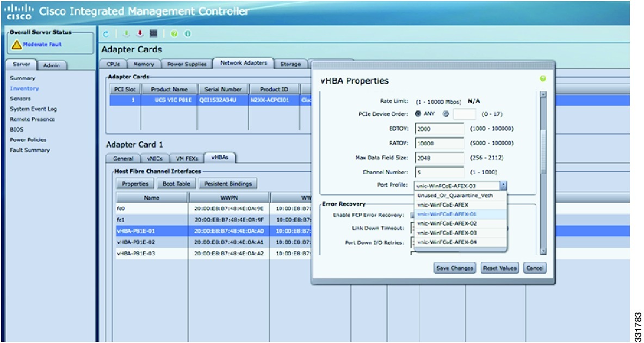
Task: Open the Memory tab
Action: (144, 64)
